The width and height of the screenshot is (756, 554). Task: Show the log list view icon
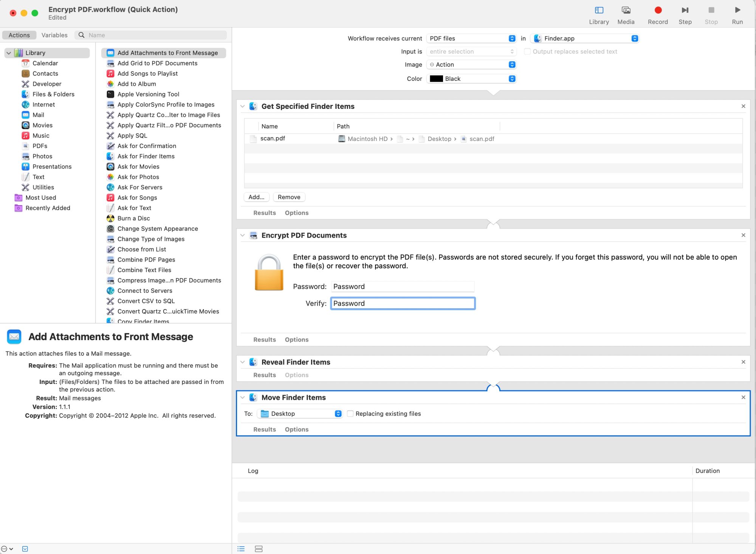(241, 549)
